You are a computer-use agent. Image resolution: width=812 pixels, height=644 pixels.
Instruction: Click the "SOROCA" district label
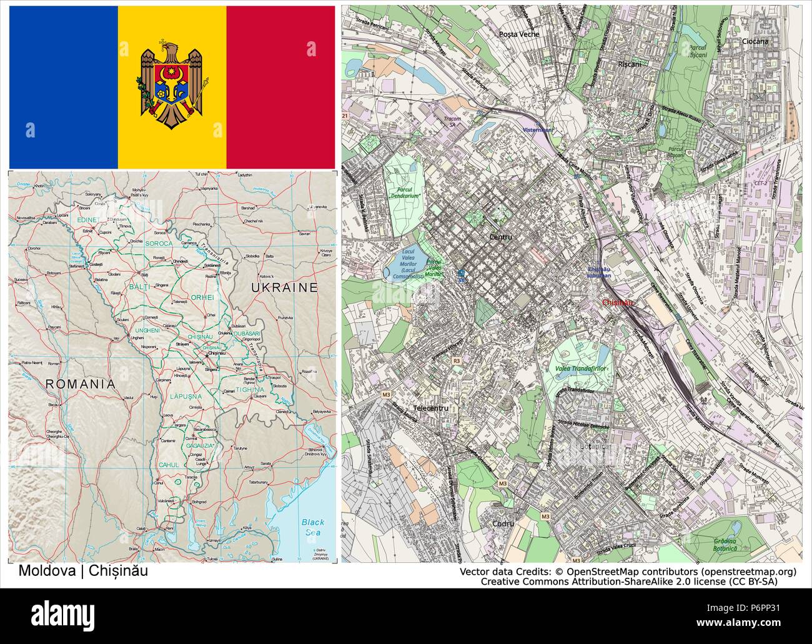click(158, 242)
